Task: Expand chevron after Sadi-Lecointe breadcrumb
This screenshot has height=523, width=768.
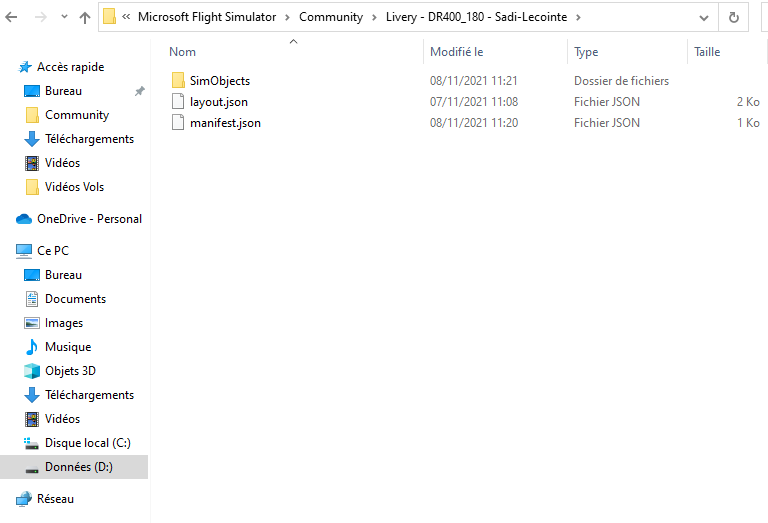Action: [x=578, y=18]
